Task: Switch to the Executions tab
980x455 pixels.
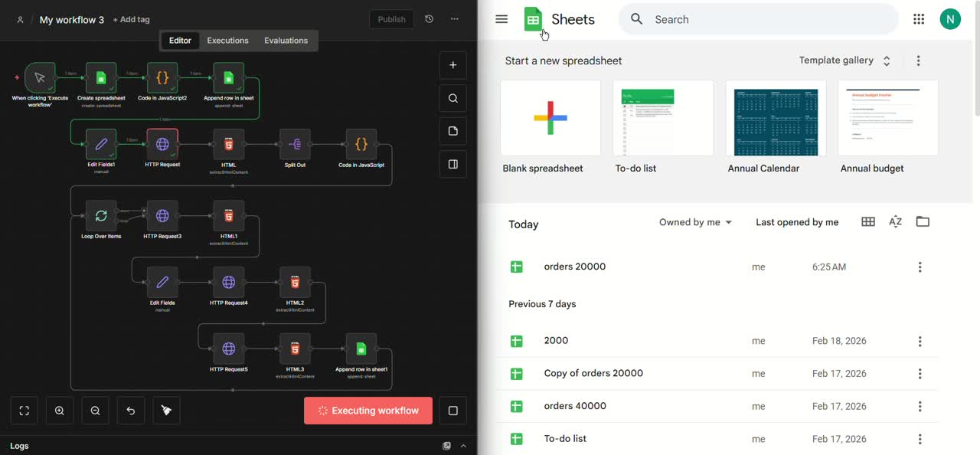Action: (227, 41)
